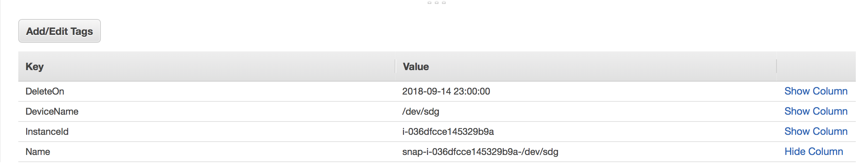The image size is (868, 165).
Task: Sort tags by the Key column header
Action: click(35, 67)
